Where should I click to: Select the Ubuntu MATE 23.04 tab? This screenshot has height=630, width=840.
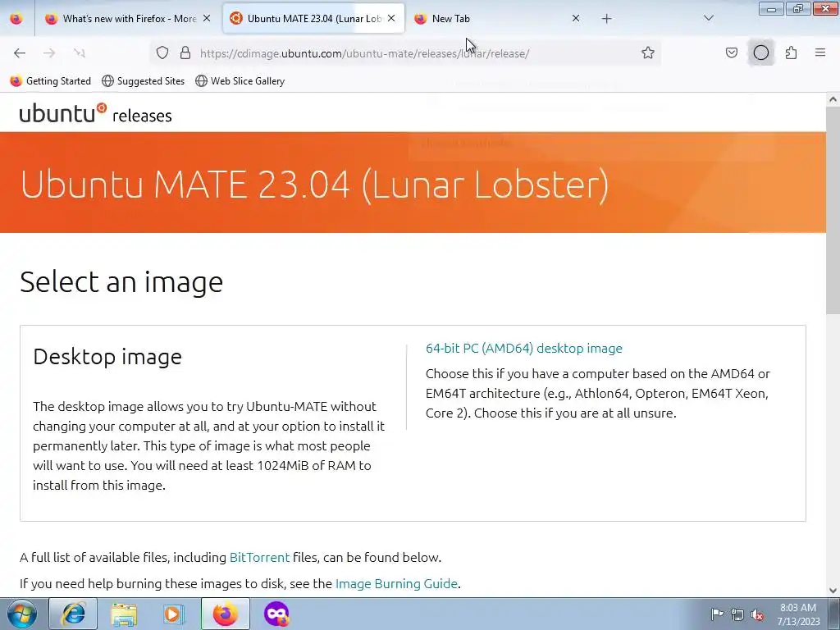pyautogui.click(x=313, y=19)
